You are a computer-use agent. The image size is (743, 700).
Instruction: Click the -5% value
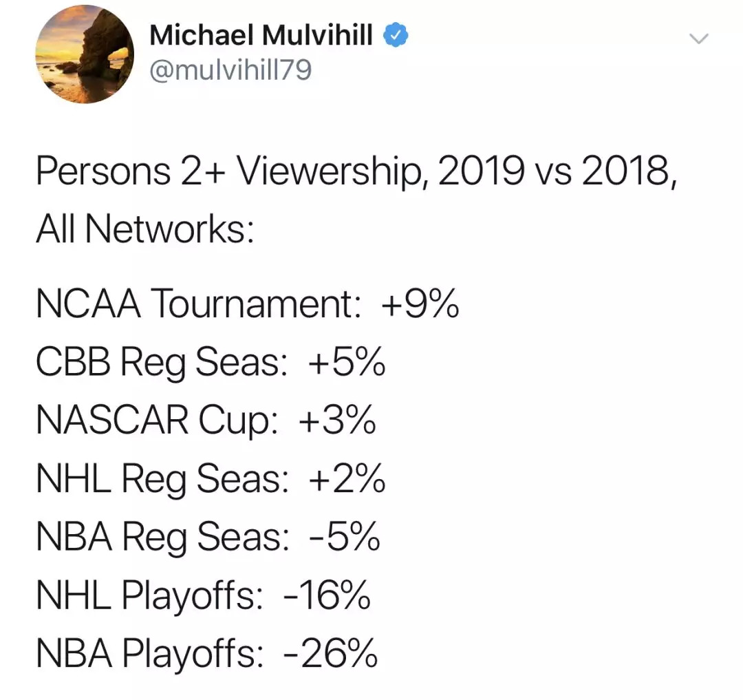click(343, 538)
